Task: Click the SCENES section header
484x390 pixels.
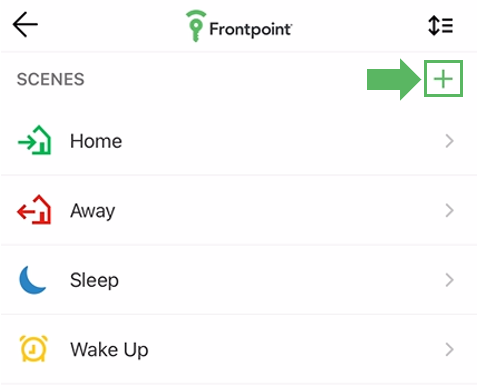Action: (x=51, y=79)
